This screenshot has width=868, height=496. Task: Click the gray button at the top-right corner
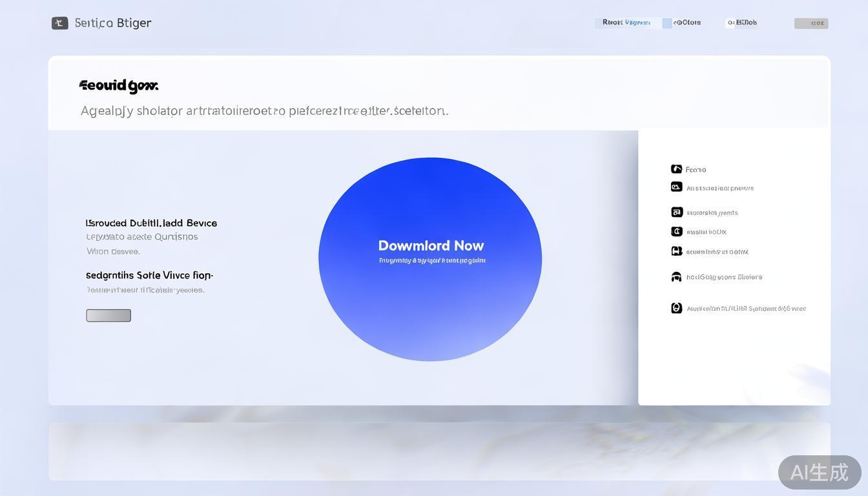click(811, 23)
